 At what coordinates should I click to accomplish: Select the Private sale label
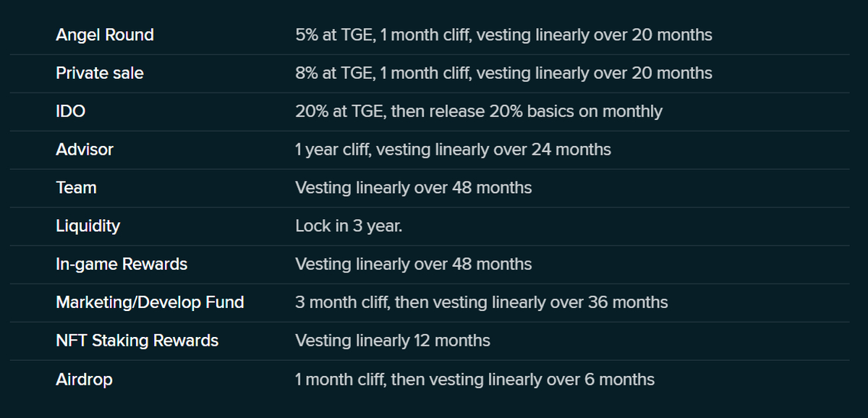pos(100,73)
